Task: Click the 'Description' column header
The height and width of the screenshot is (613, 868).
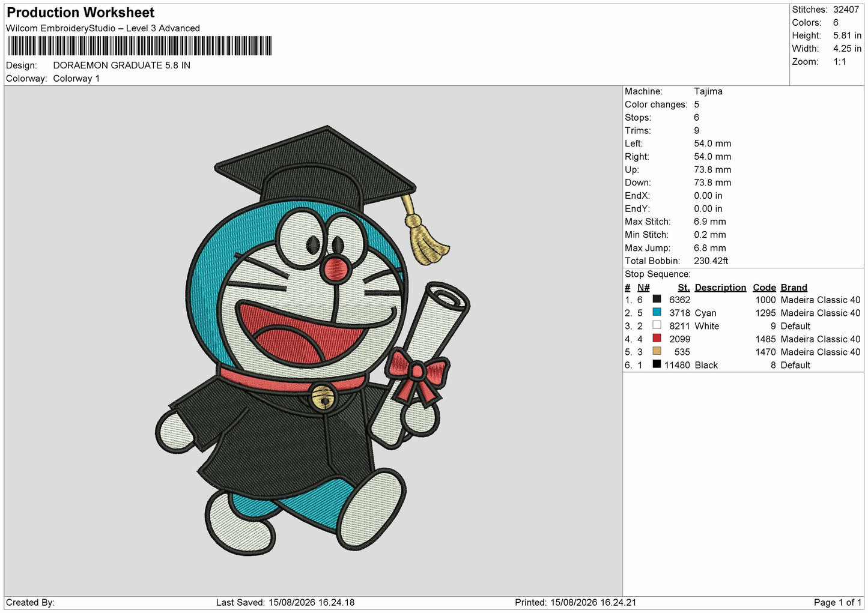Action: (x=720, y=288)
